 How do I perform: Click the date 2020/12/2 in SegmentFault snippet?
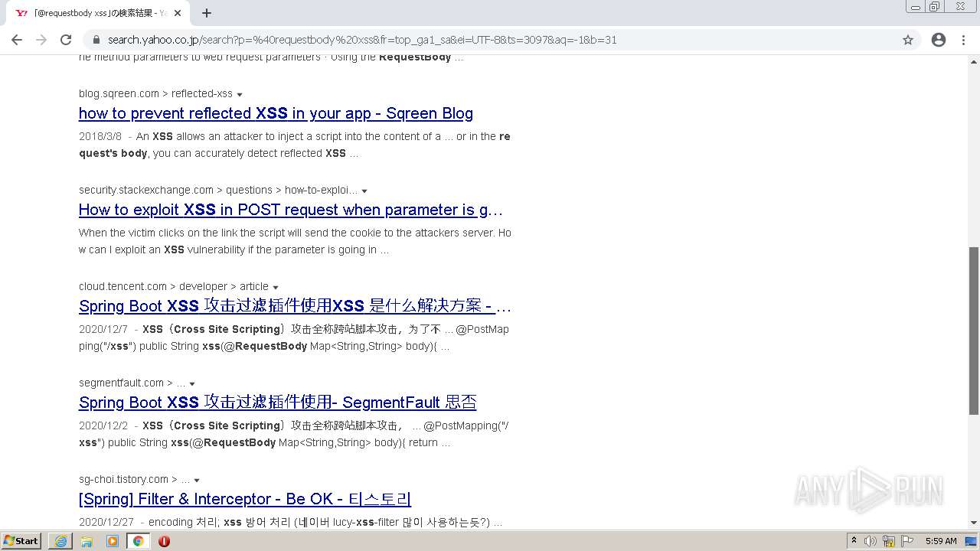coord(103,425)
